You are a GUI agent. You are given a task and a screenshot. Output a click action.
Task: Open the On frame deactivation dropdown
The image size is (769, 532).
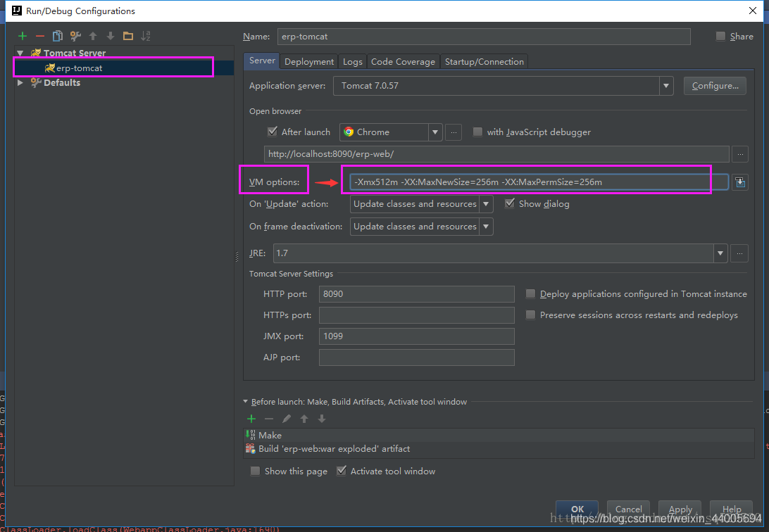pos(485,227)
